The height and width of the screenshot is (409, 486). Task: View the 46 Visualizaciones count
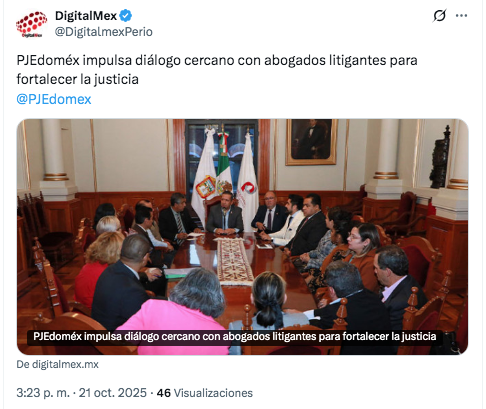pyautogui.click(x=205, y=393)
